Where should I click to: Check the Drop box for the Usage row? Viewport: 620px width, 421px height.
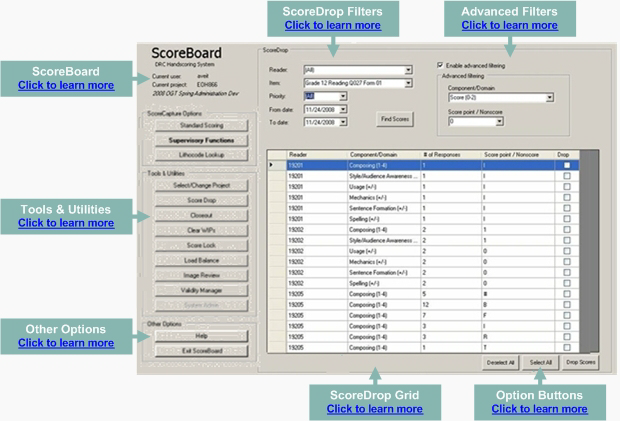point(565,186)
